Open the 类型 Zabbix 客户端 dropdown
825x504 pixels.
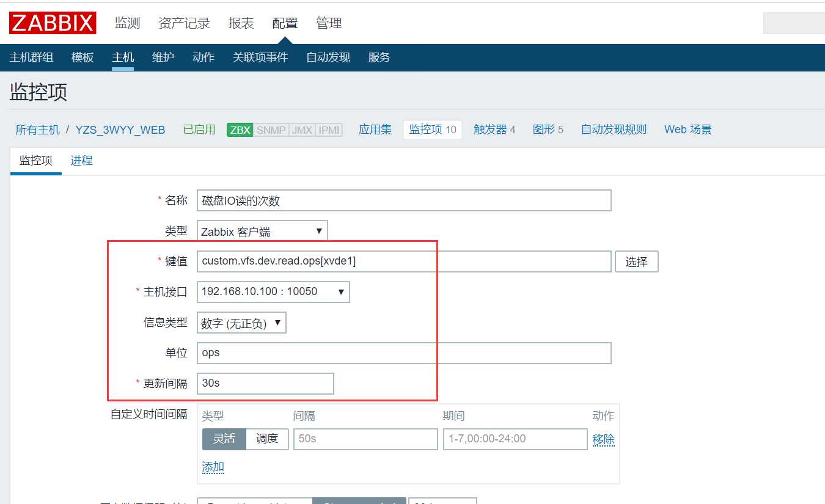coord(262,231)
